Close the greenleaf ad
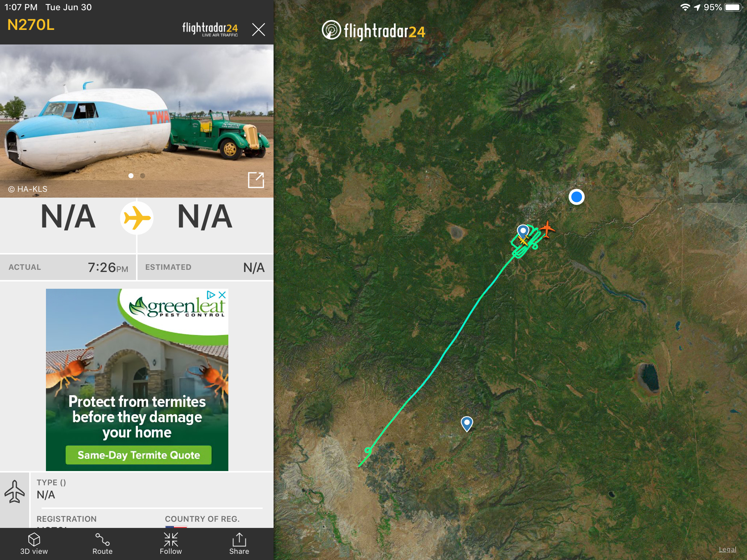Image resolution: width=747 pixels, height=560 pixels. (222, 295)
